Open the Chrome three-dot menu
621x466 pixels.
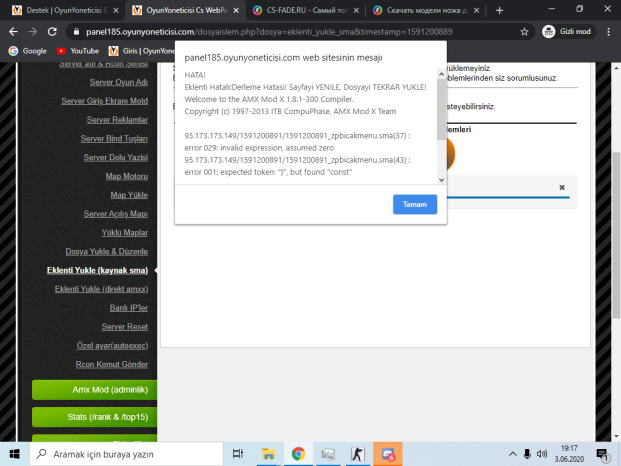point(608,32)
